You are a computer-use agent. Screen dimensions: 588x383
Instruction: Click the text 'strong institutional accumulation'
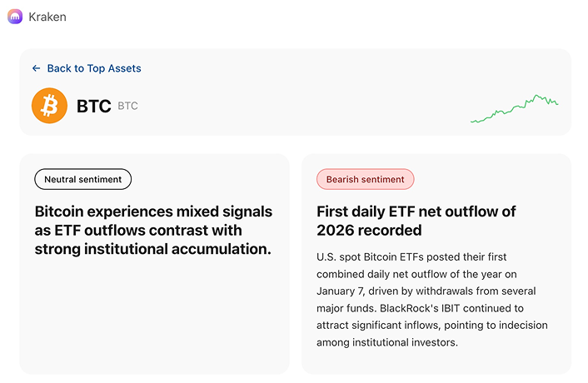pos(152,248)
